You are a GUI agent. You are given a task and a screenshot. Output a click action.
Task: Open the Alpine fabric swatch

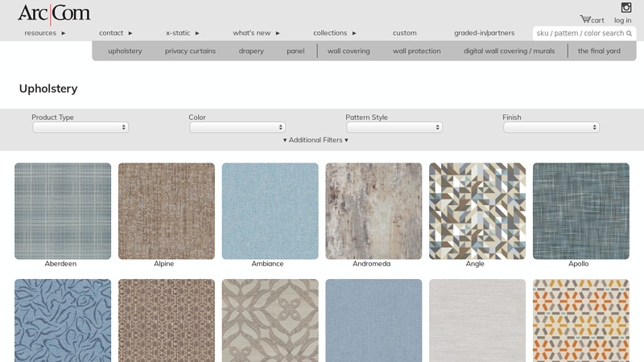click(x=167, y=211)
